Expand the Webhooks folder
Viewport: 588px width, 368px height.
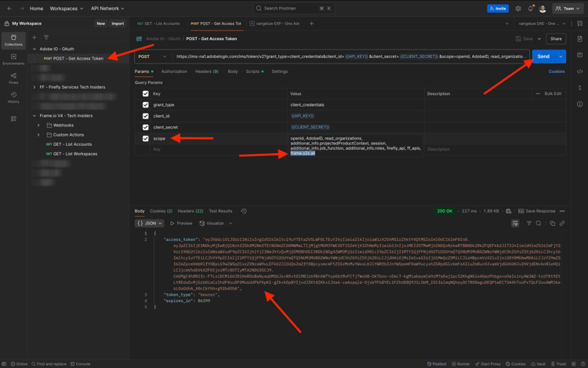(x=38, y=126)
